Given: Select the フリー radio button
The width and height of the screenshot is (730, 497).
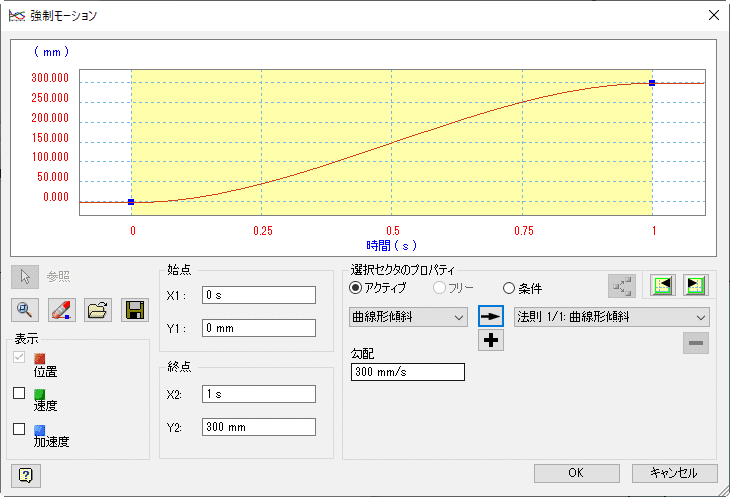Looking at the screenshot, I should tap(439, 288).
